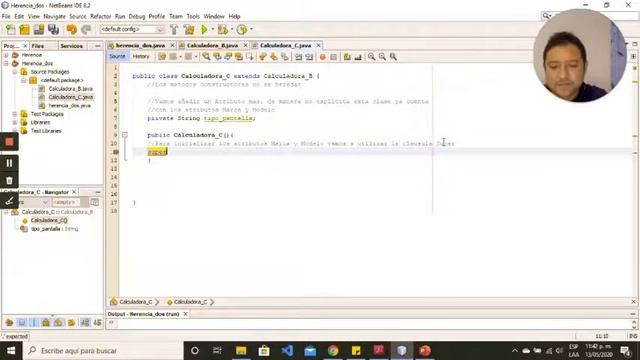
Task: Switch to the herencia_dos.java editor tab
Action: click(140, 45)
